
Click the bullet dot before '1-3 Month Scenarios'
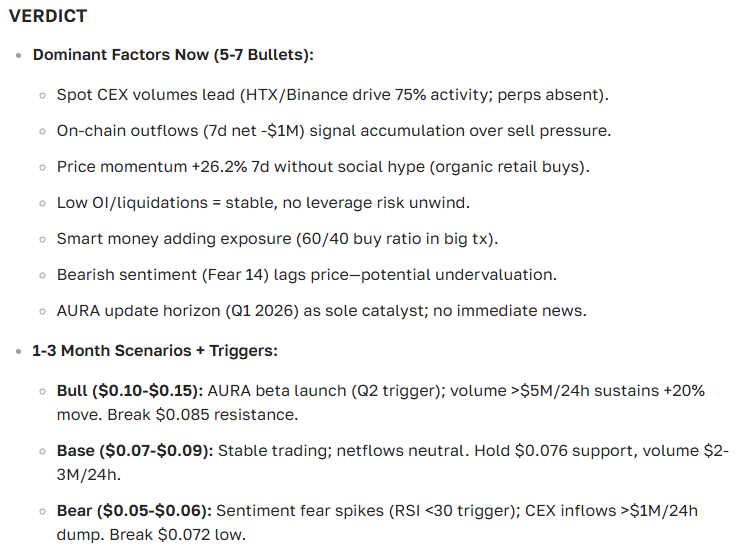pyautogui.click(x=20, y=352)
